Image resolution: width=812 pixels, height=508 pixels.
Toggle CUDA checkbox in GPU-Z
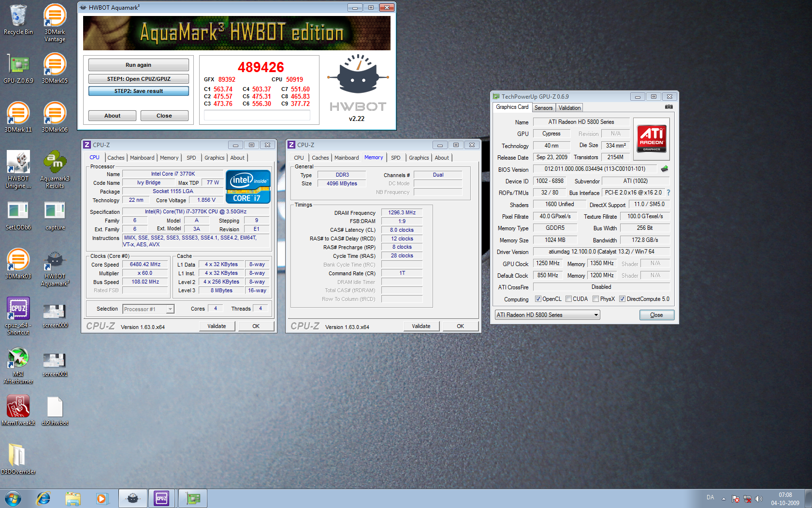click(568, 299)
